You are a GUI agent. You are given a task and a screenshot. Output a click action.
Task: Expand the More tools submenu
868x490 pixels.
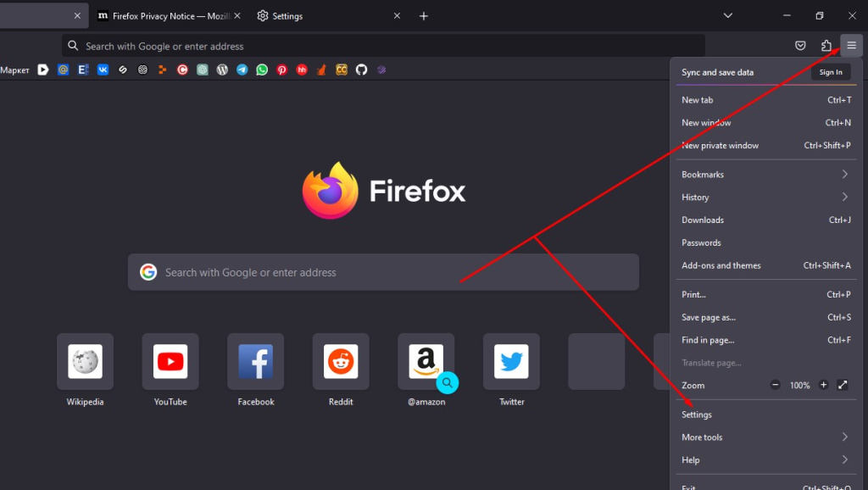pos(766,437)
